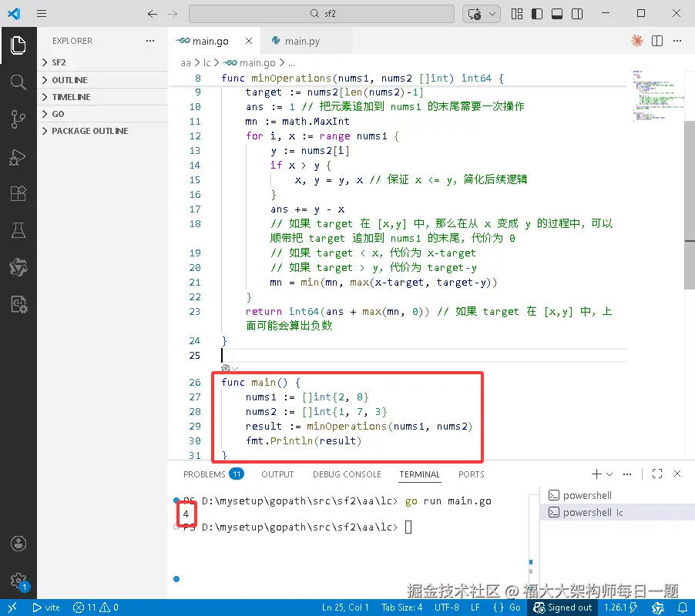Image resolution: width=695 pixels, height=616 pixels.
Task: Toggle the bottom Panel visibility
Action: (x=557, y=14)
